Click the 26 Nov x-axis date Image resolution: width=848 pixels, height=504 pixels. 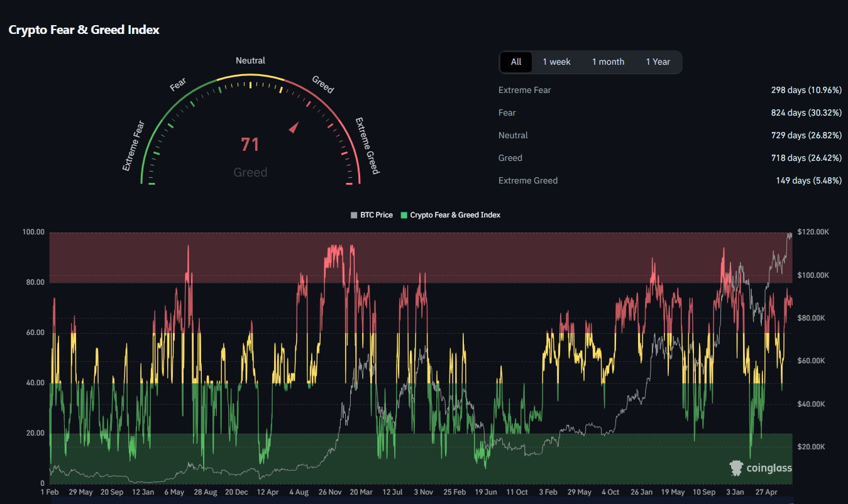[x=330, y=492]
